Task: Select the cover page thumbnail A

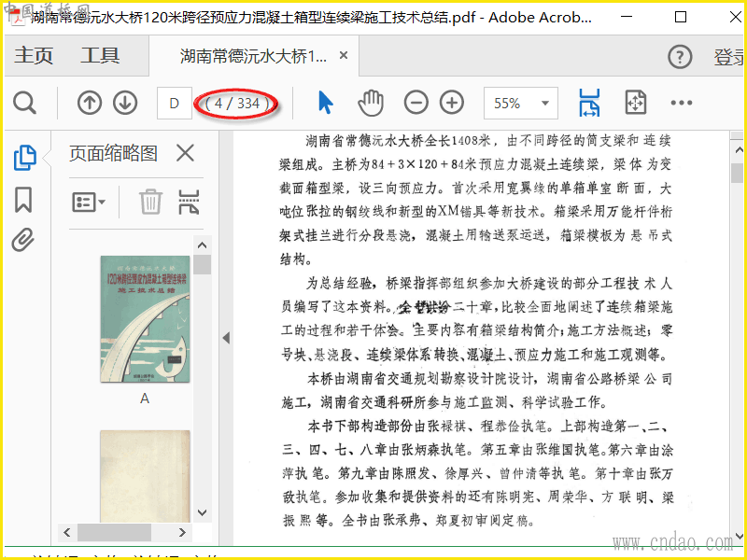Action: coord(145,318)
